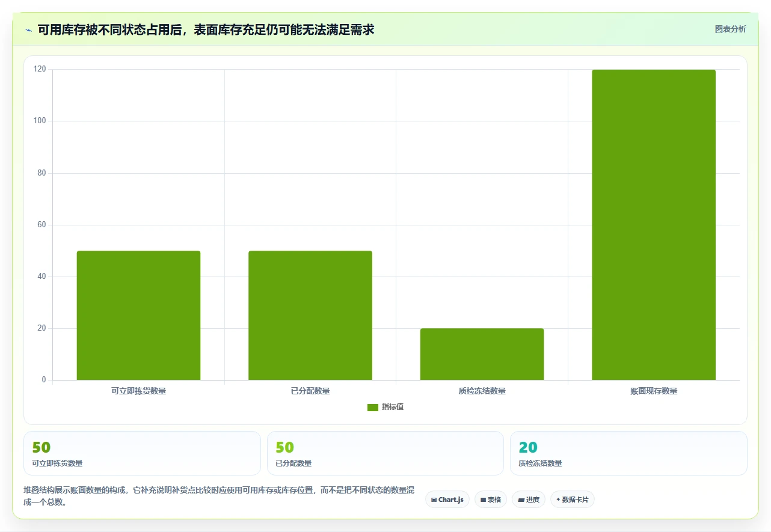771x532 pixels.
Task: Click the y-axis value 40
Action: 42,277
